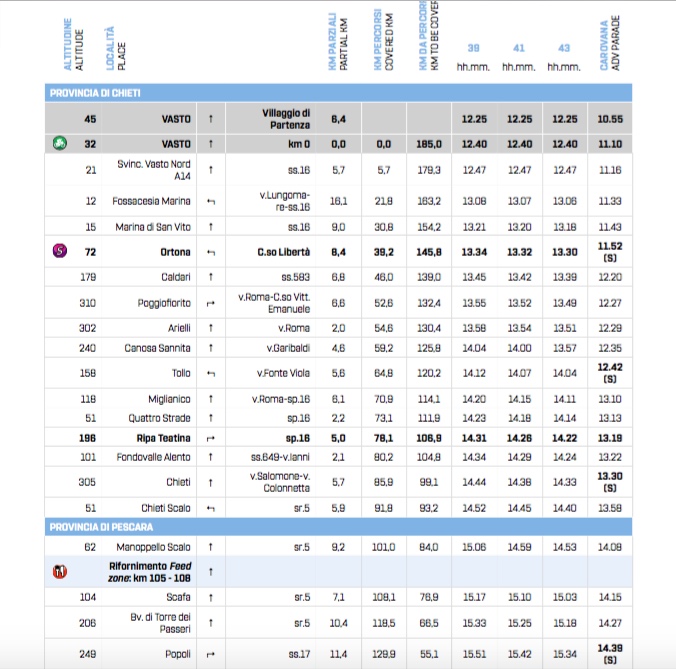Viewport: 676px width, 669px height.
Task: Select the Caldari place name
Action: click(x=175, y=277)
